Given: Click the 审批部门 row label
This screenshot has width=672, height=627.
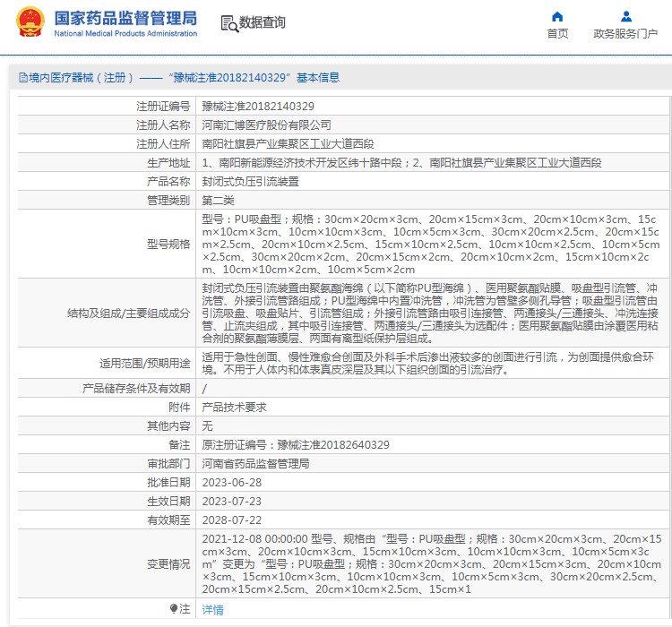Looking at the screenshot, I should point(168,464).
